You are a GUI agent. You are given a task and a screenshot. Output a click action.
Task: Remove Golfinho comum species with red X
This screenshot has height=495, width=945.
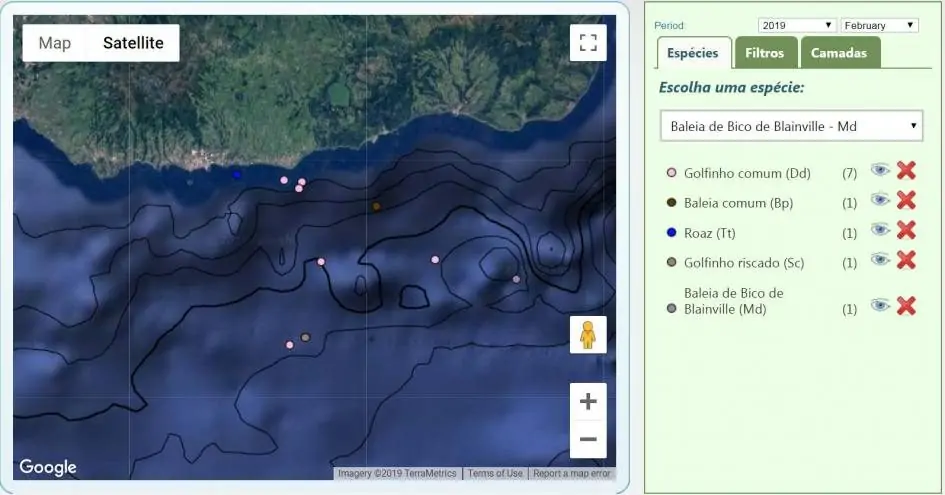906,171
